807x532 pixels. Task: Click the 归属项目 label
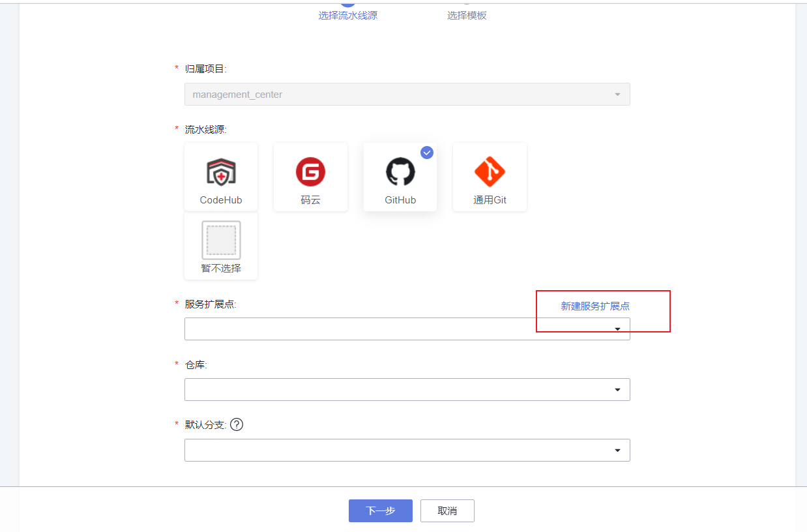click(x=206, y=68)
